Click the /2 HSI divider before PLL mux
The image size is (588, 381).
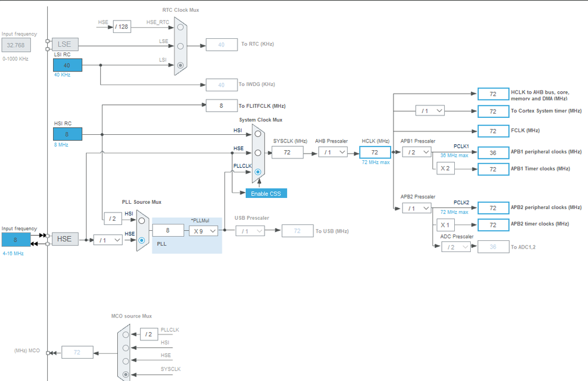coord(113,218)
